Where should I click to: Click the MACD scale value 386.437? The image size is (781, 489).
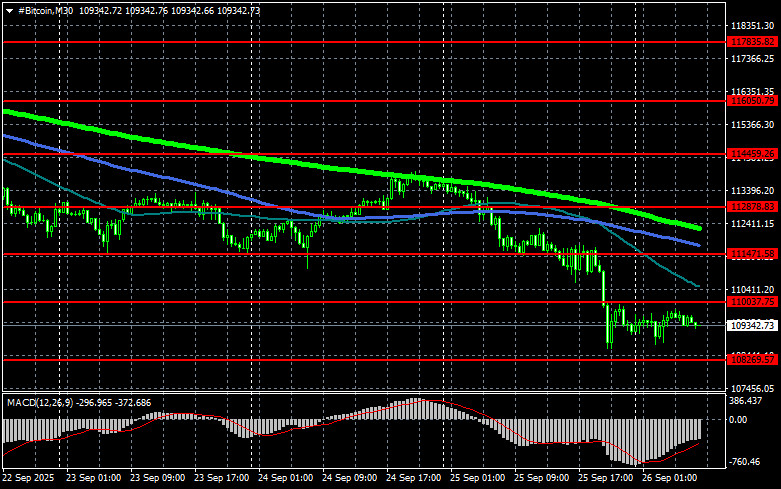745,400
